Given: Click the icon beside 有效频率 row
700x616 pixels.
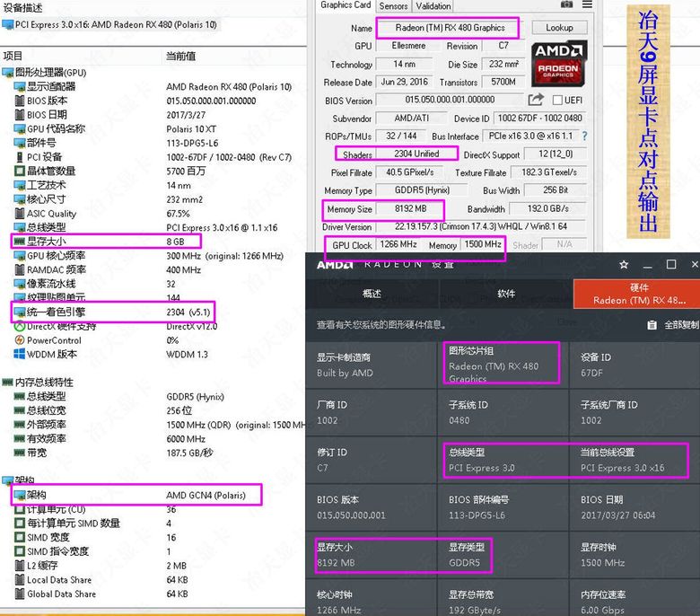Looking at the screenshot, I should pyautogui.click(x=19, y=439).
